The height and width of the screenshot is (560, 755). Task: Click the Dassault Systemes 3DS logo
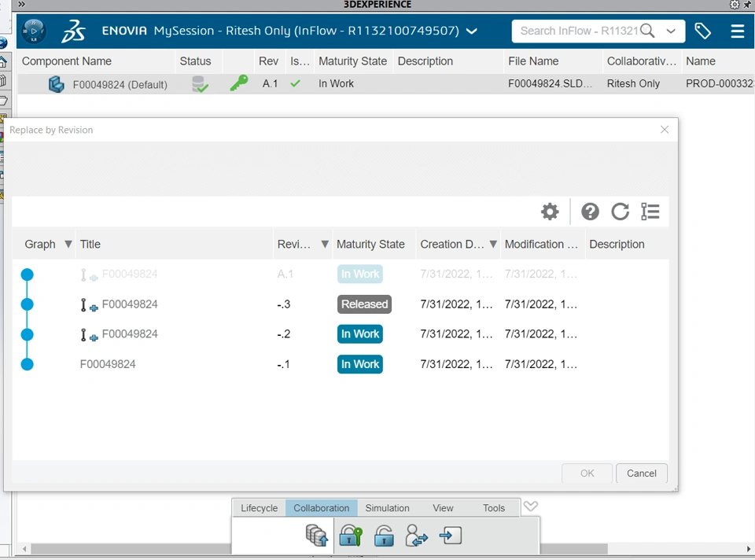tap(73, 31)
